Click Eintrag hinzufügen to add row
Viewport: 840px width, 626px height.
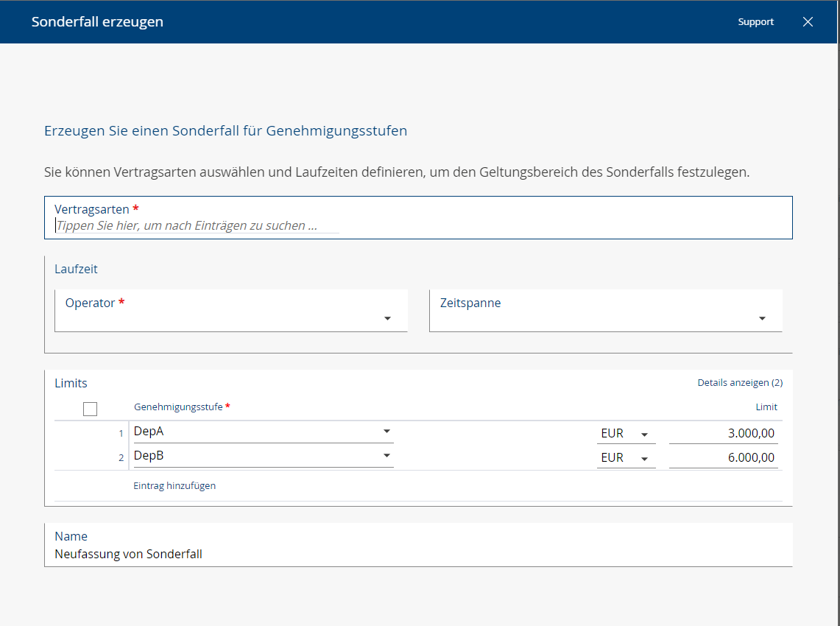(174, 486)
